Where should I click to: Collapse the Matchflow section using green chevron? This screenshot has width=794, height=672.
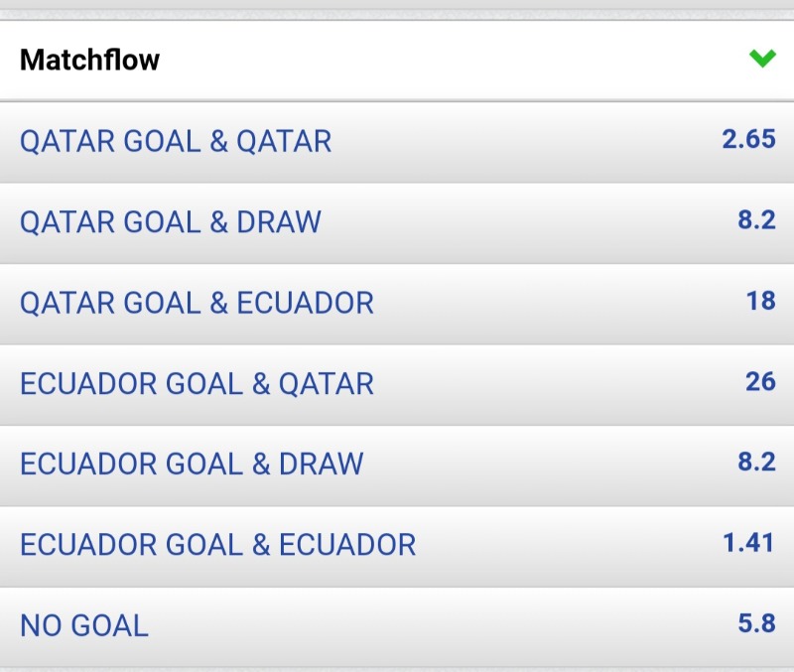click(762, 59)
